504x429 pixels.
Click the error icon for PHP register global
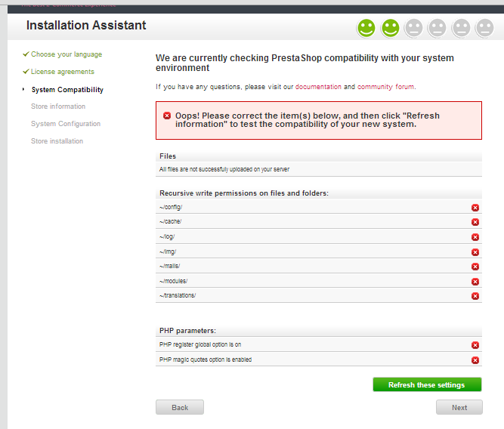[475, 345]
